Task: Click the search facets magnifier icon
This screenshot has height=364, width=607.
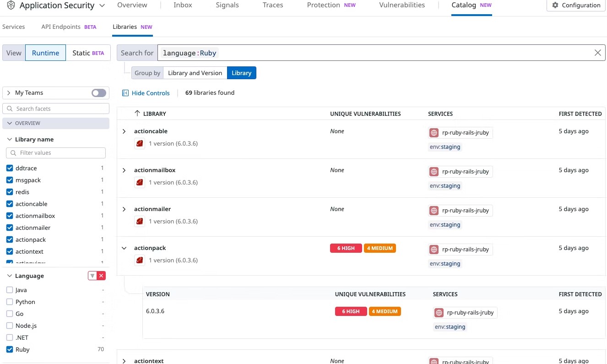Action: (x=10, y=109)
